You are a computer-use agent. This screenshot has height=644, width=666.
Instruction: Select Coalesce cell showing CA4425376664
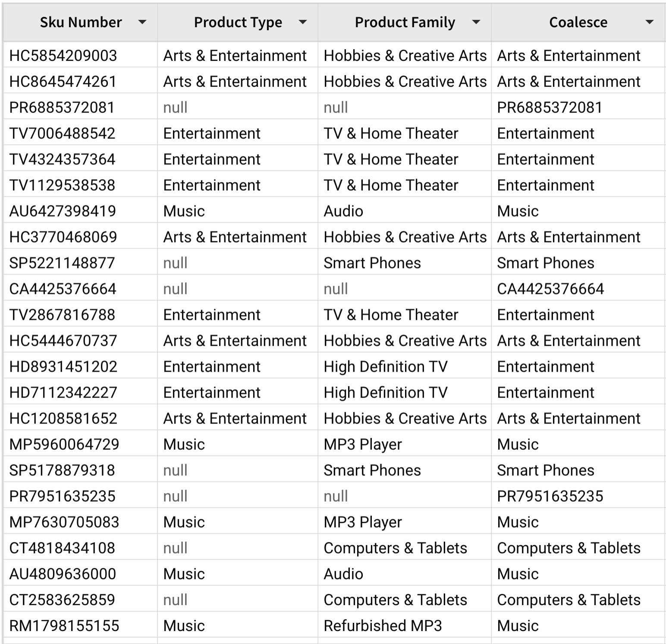(550, 289)
